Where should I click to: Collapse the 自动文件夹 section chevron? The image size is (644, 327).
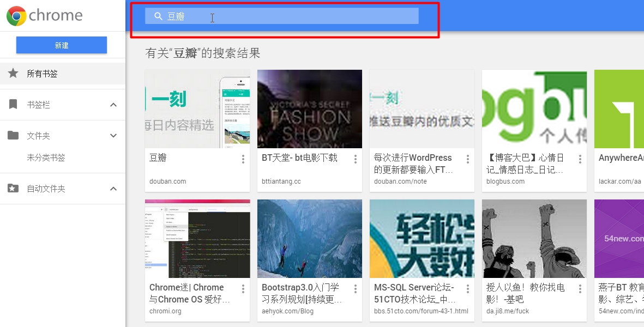113,189
